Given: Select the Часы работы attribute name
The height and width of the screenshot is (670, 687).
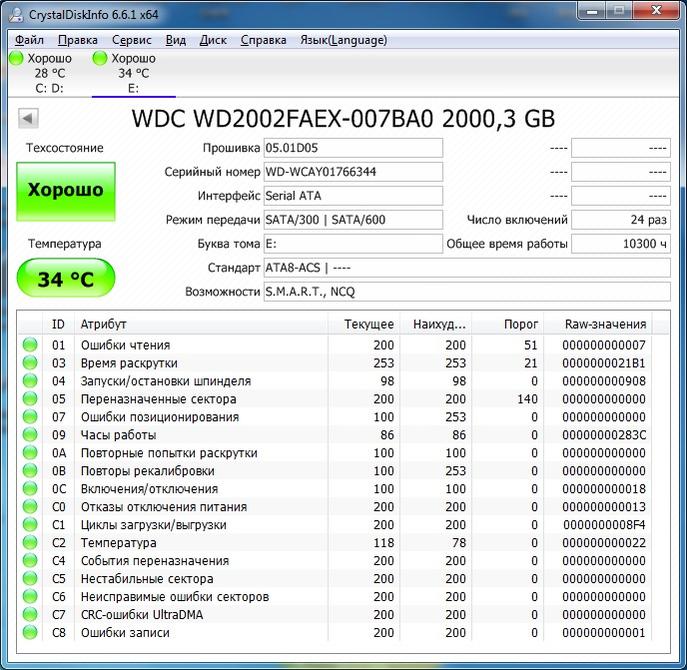Looking at the screenshot, I should [118, 435].
